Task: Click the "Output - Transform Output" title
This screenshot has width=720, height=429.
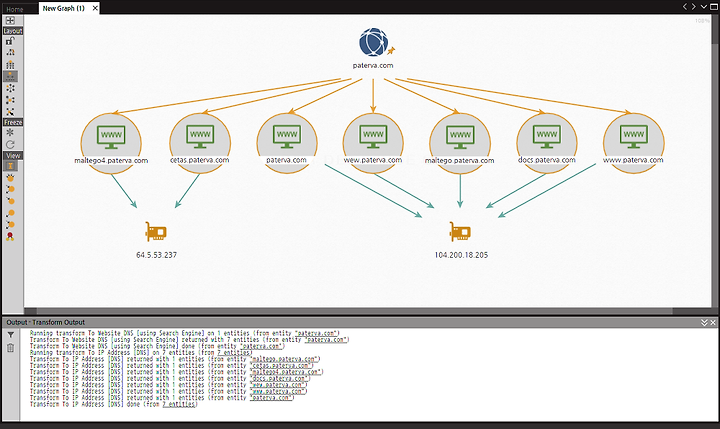Action: point(45,322)
